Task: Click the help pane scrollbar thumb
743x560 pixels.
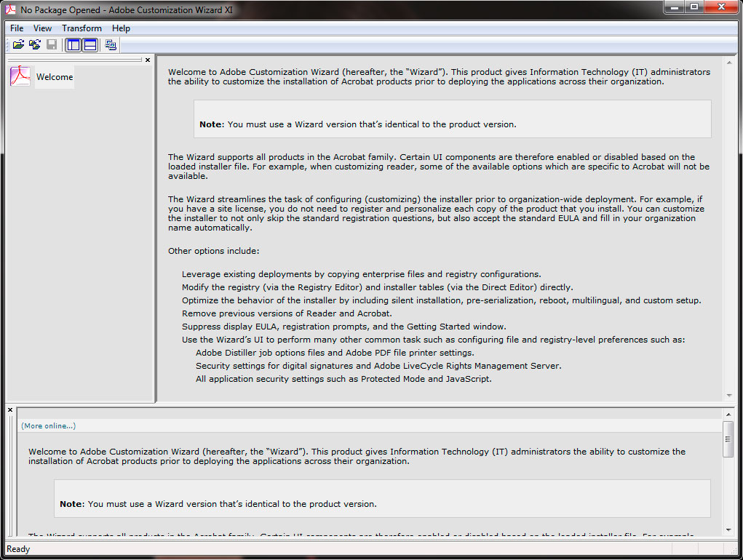Action: point(728,439)
